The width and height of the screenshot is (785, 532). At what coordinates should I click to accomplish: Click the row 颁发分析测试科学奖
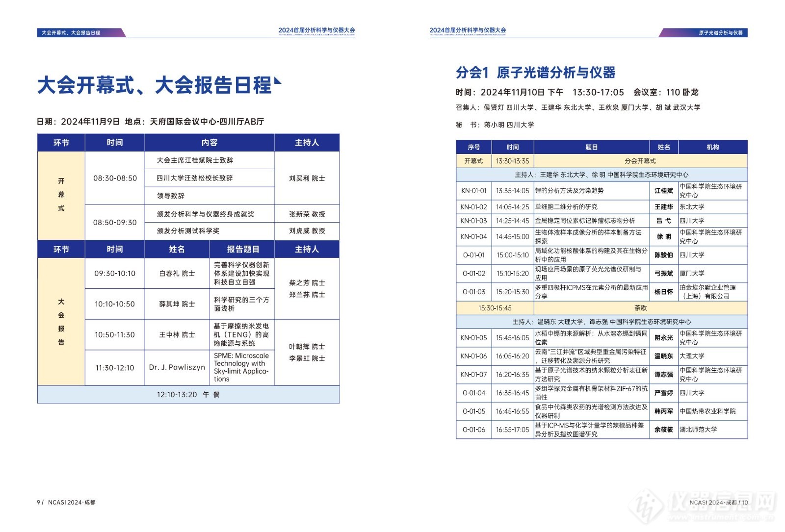pyautogui.click(x=209, y=231)
